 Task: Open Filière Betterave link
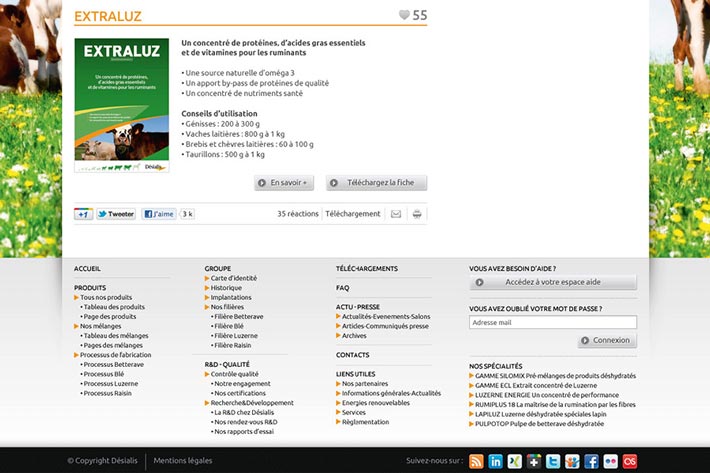239,316
